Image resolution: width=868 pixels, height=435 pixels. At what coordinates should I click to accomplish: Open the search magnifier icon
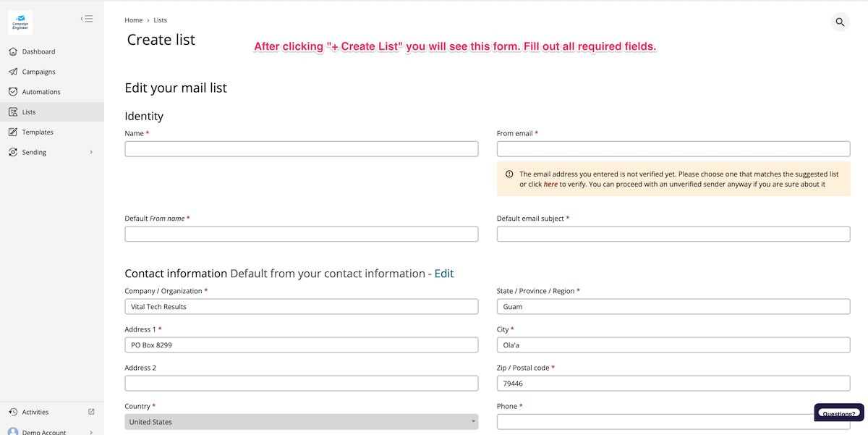pyautogui.click(x=840, y=22)
